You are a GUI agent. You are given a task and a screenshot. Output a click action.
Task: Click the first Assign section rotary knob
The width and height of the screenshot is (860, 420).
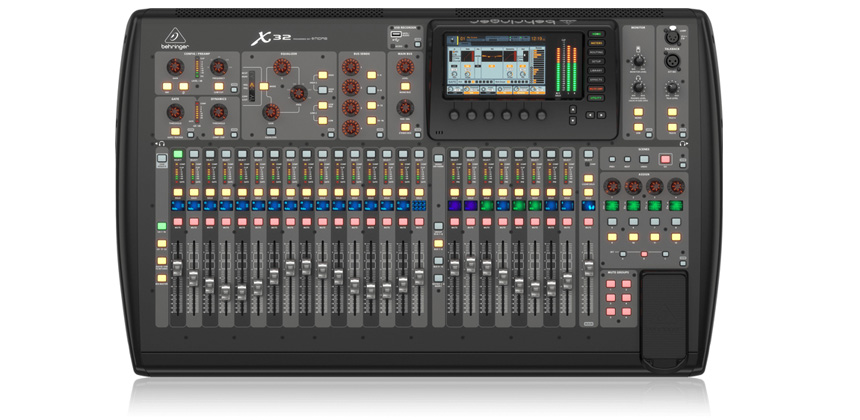pyautogui.click(x=613, y=186)
